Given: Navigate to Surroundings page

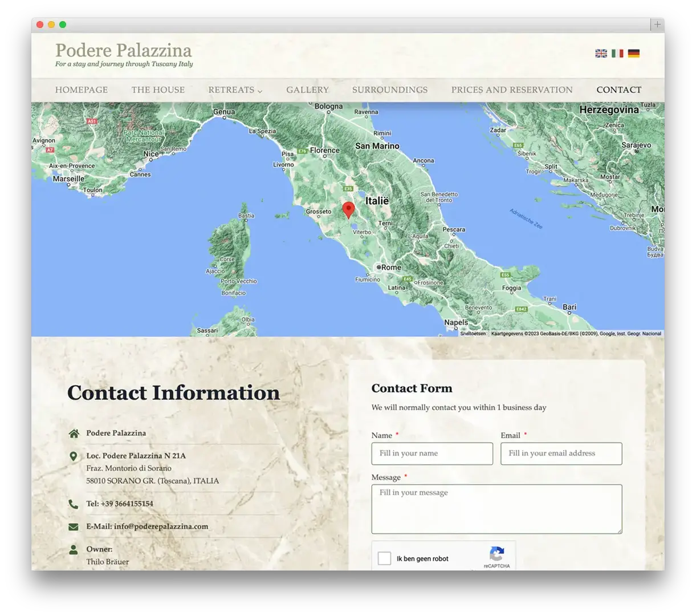Looking at the screenshot, I should click(390, 90).
